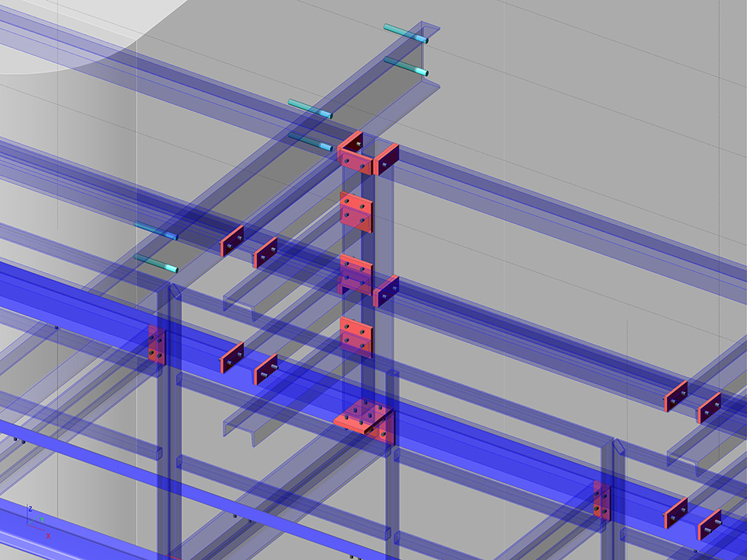Select the upper-left red plate near the lower cyan rods
Image resolution: width=747 pixels, height=560 pixels.
(232, 241)
